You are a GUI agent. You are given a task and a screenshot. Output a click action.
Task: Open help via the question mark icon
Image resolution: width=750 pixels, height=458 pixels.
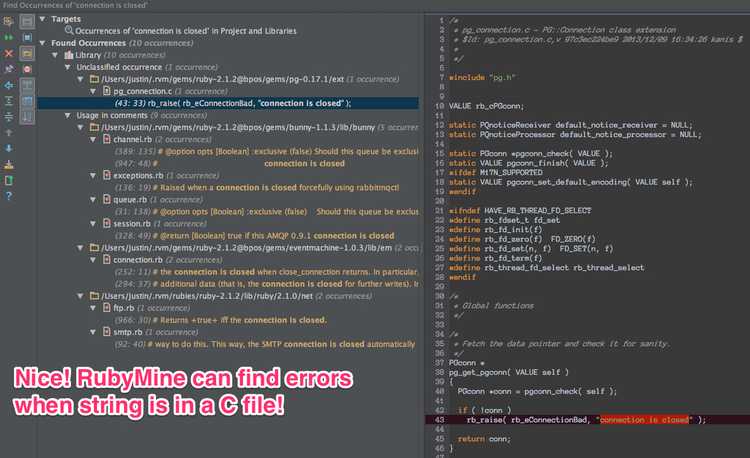[9, 196]
